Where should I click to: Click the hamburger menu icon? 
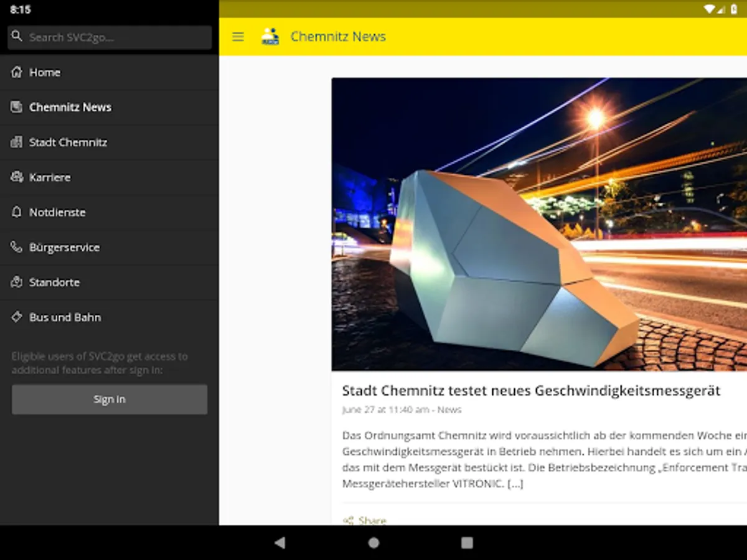click(x=238, y=37)
